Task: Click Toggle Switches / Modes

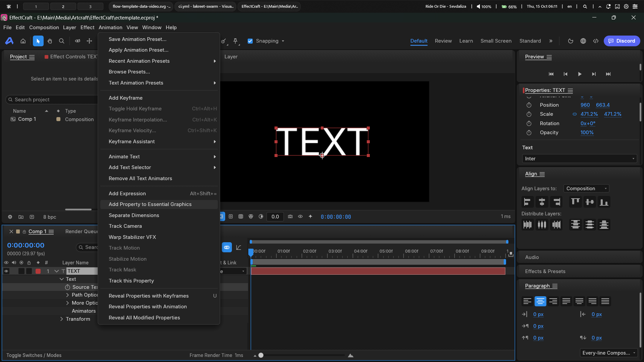Action: 34,355
